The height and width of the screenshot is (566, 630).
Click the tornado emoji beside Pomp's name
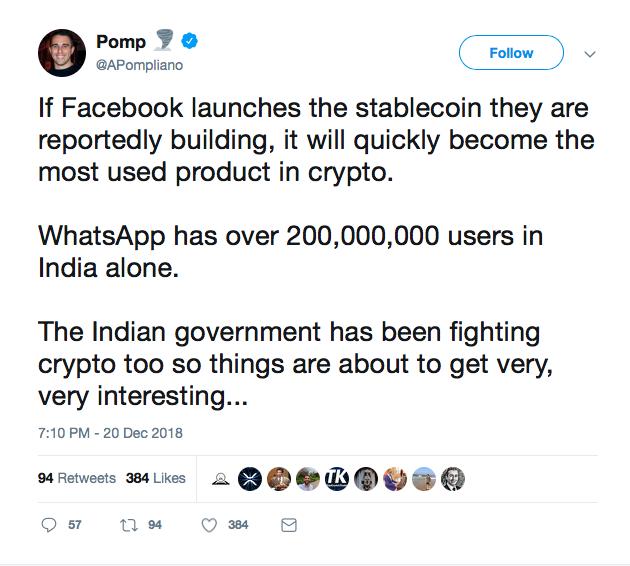coord(163,42)
